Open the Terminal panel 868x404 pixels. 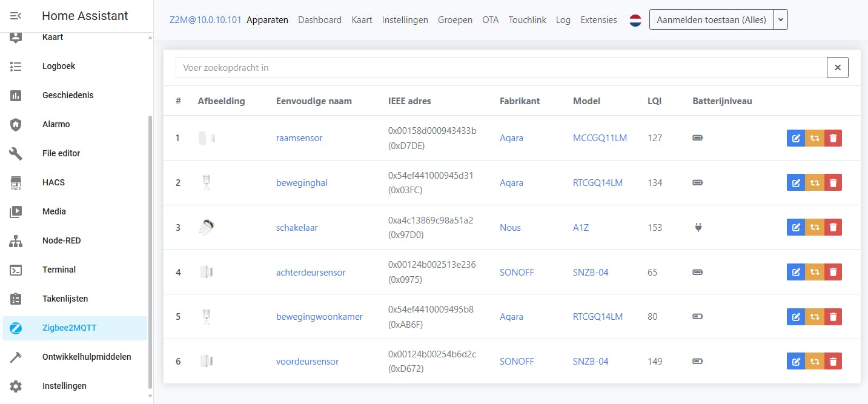pyautogui.click(x=75, y=270)
